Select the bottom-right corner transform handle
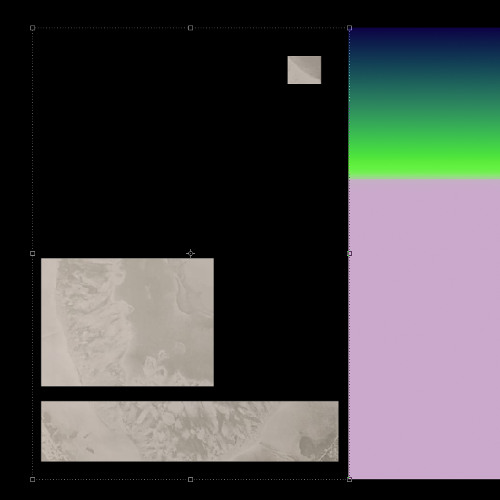Image resolution: width=500 pixels, height=500 pixels. (349, 479)
